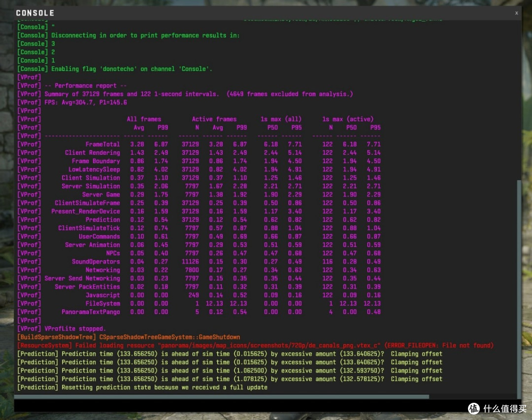Focus the console command input field
This screenshot has width=532, height=420.
[267, 406]
